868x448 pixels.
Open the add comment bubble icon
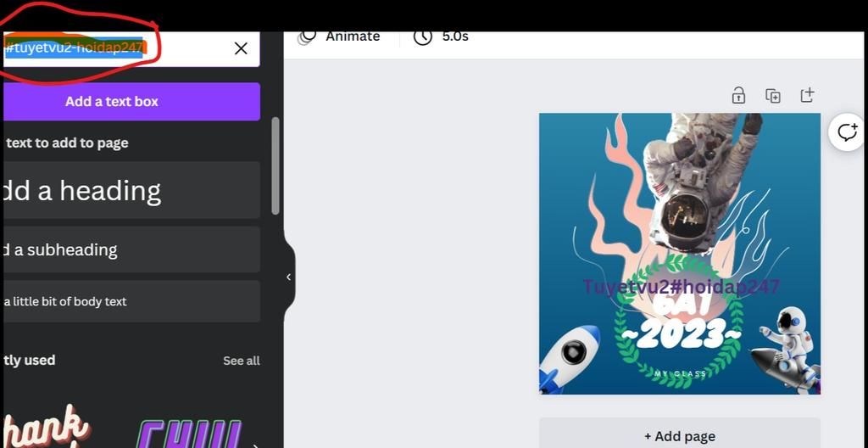[x=847, y=132]
